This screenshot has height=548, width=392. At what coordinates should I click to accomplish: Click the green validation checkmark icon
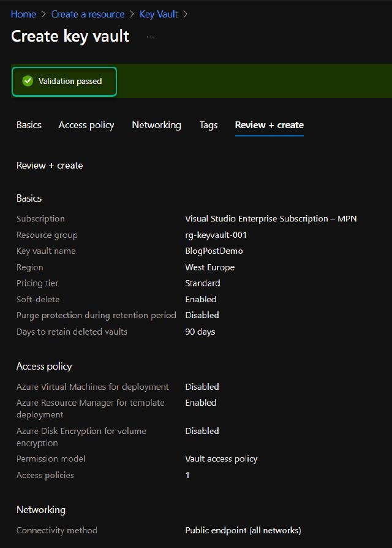click(x=28, y=81)
